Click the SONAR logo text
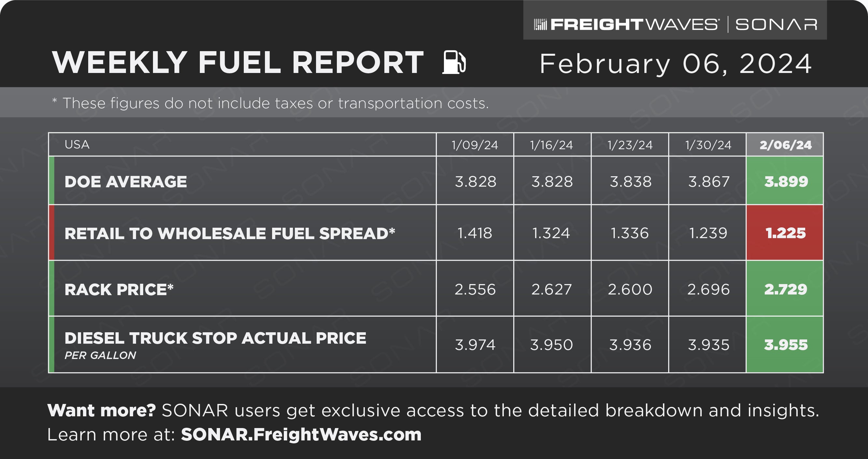Screen dimensions: 868x459 tap(776, 25)
